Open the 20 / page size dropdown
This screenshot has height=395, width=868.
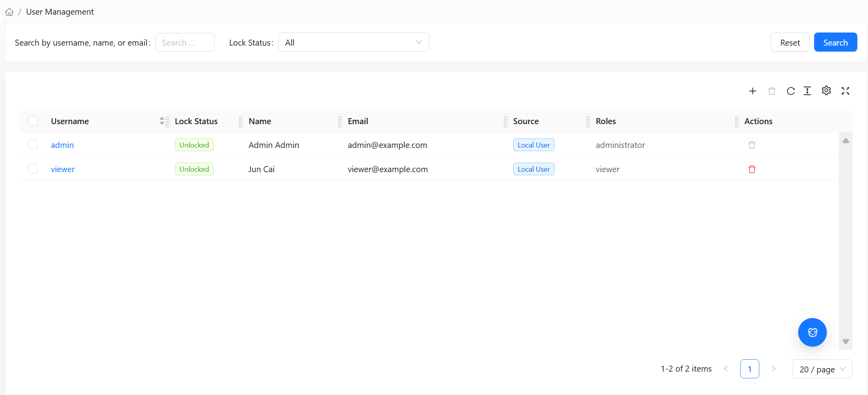(x=822, y=369)
